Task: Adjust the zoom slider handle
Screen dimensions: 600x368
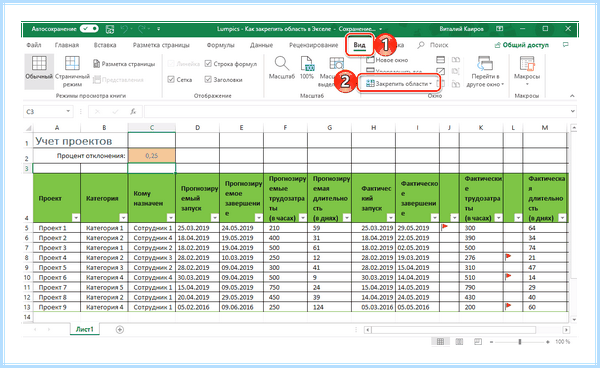Action: 520,342
